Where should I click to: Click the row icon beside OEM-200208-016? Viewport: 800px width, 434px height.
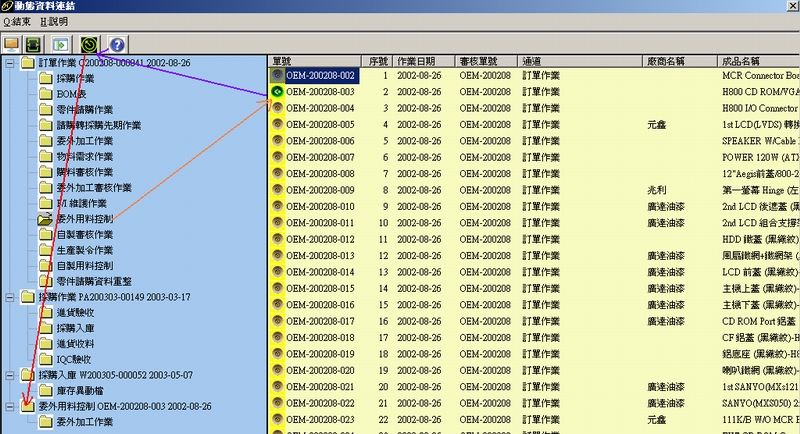click(x=277, y=304)
